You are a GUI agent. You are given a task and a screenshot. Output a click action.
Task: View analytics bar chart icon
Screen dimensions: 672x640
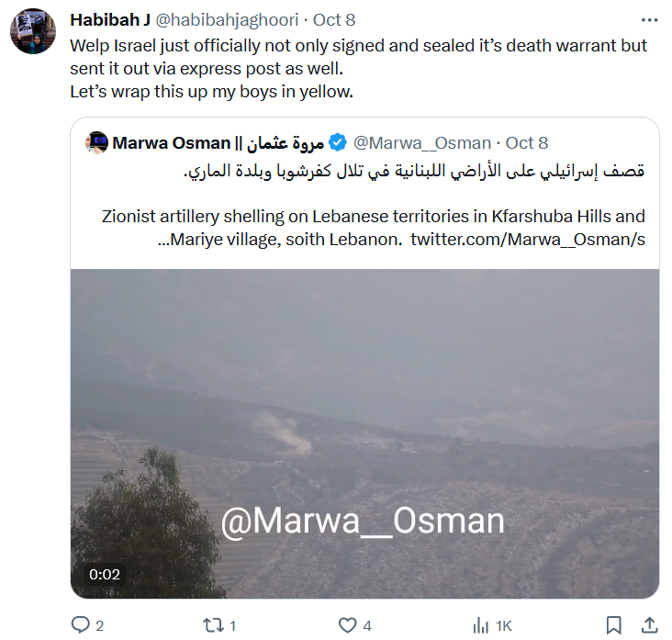481,626
